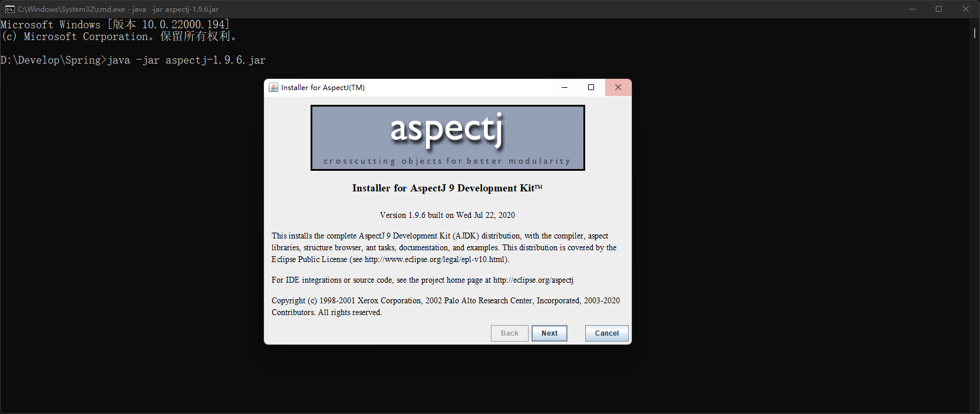Click the http://eclipse.org/aspectj URL text
The height and width of the screenshot is (414, 980).
coord(533,280)
